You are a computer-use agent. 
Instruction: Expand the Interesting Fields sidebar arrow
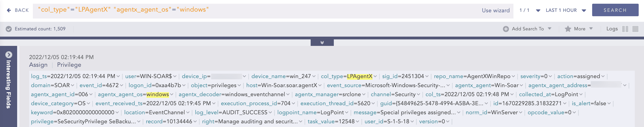tap(9, 55)
